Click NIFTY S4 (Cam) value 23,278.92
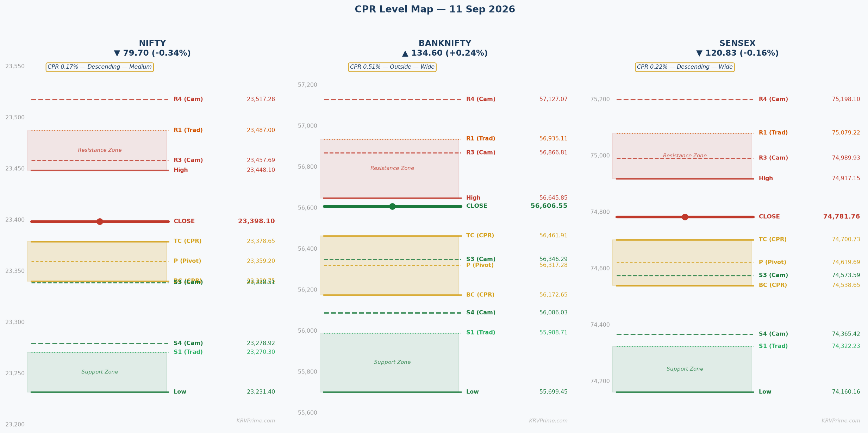The width and height of the screenshot is (868, 433). 261,343
